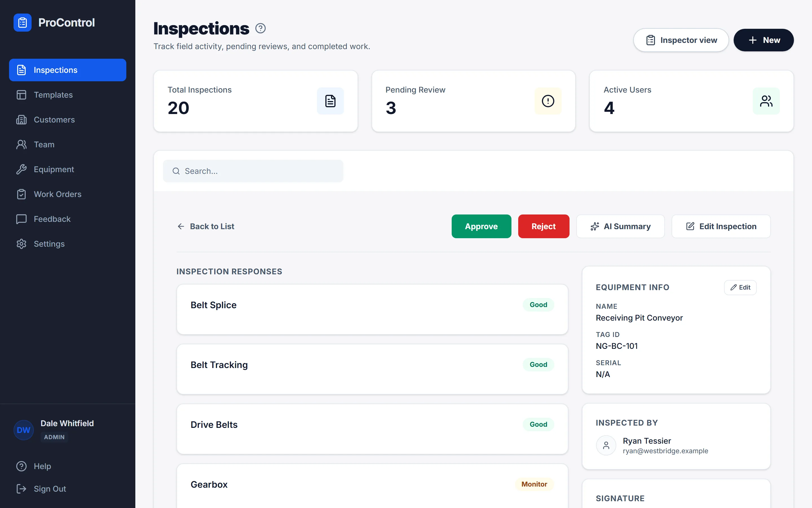The height and width of the screenshot is (508, 812).
Task: Click the tag ID NG-BC-101
Action: pyautogui.click(x=617, y=346)
